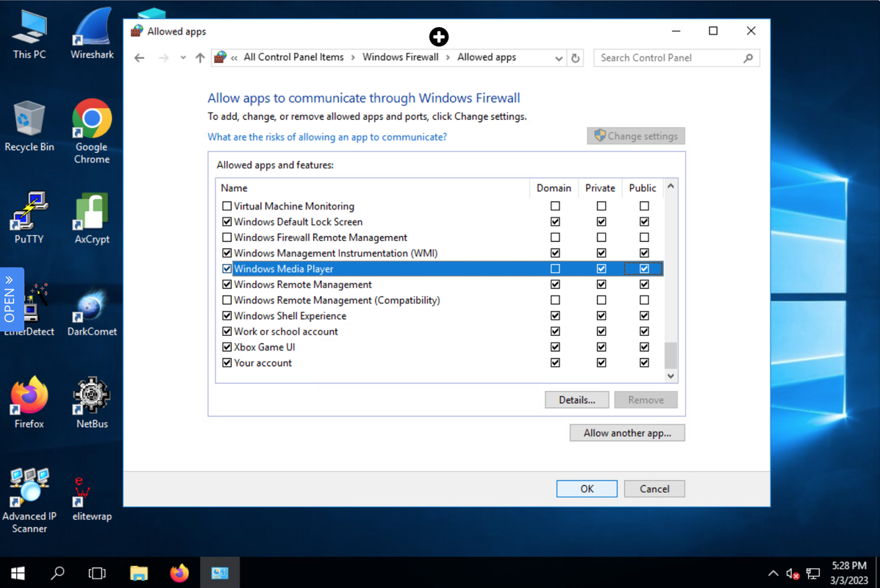The width and height of the screenshot is (880, 588).
Task: Click All Control Panel Items breadcrumb
Action: tap(293, 57)
